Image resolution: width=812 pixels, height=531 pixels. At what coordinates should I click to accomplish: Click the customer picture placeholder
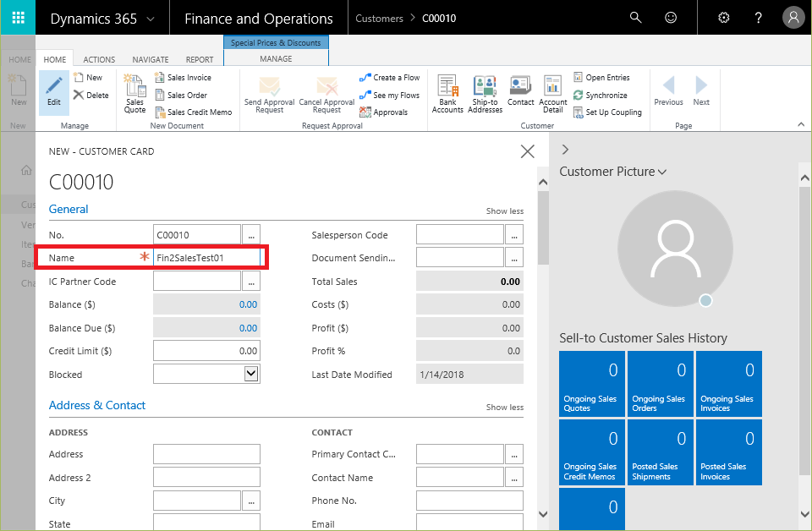[675, 249]
